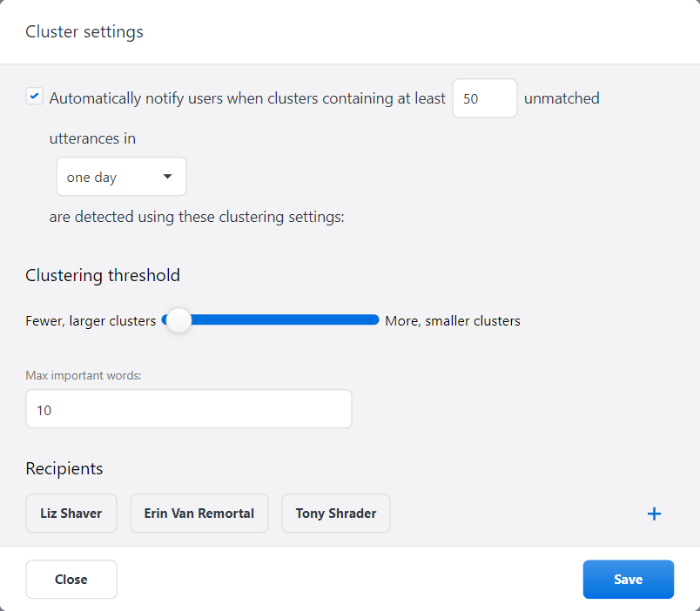Click the clustering threshold slider handle
The image size is (700, 611).
(178, 320)
